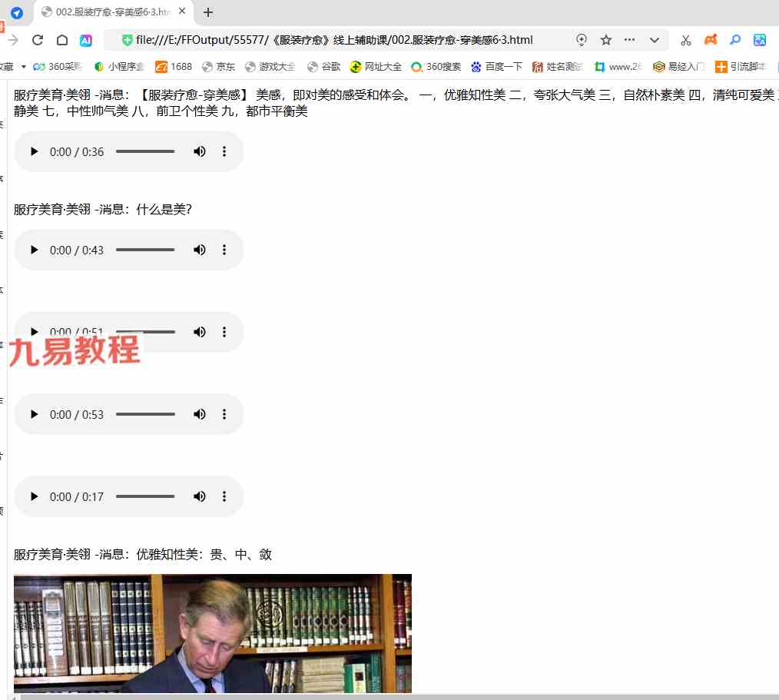Open the AI assistant icon

click(86, 40)
